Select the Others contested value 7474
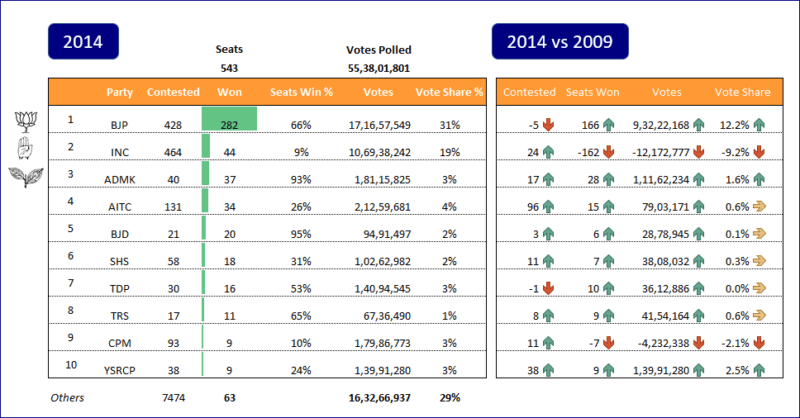Viewport: 800px width, 418px height. tap(173, 398)
